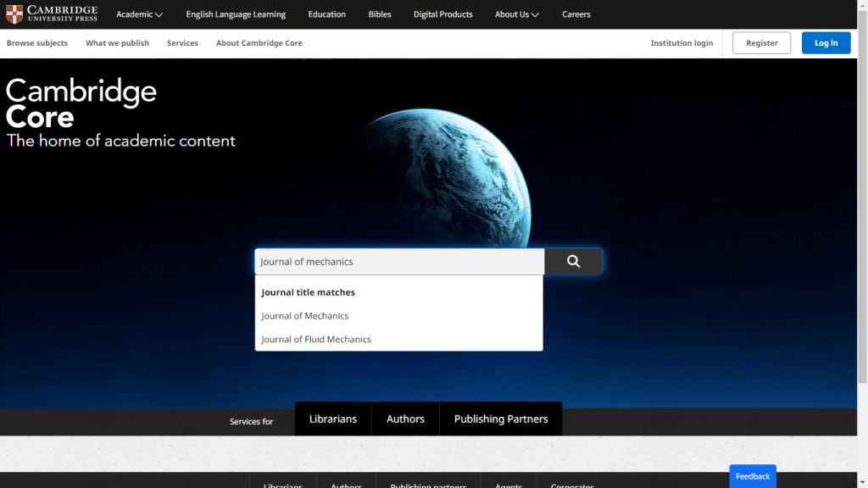Image resolution: width=868 pixels, height=488 pixels.
Task: Open the Services navigation link
Action: (182, 42)
